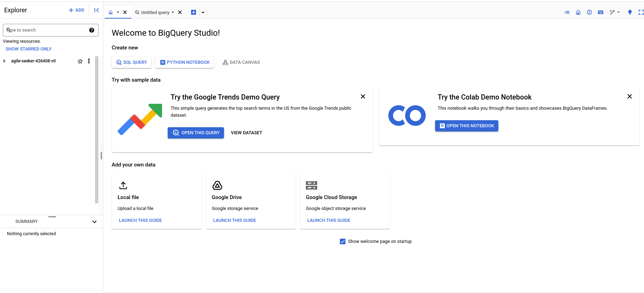
Task: Open actions menu for agile-seeker-426408-v0
Action: [89, 61]
